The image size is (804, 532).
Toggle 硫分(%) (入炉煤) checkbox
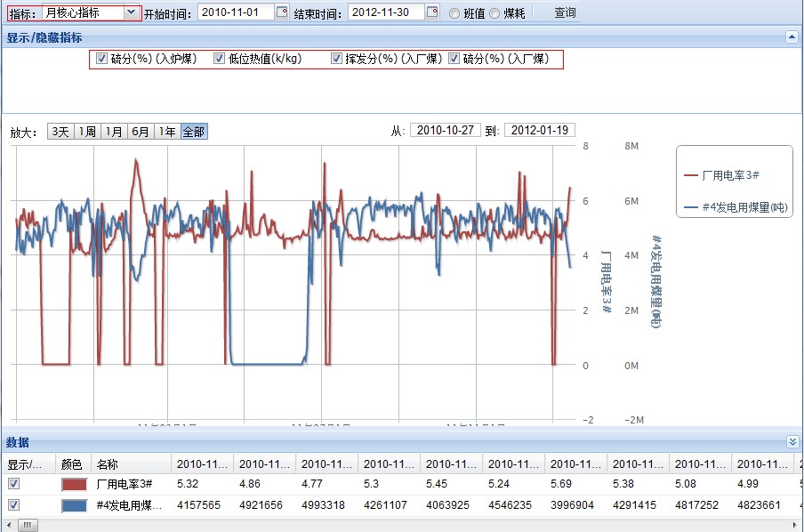[101, 59]
